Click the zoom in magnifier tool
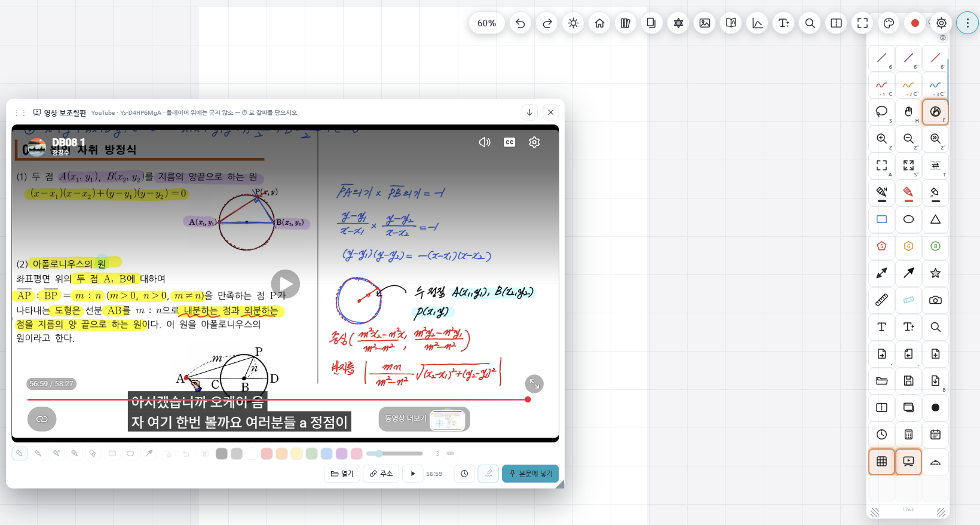This screenshot has height=525, width=980. (x=881, y=139)
